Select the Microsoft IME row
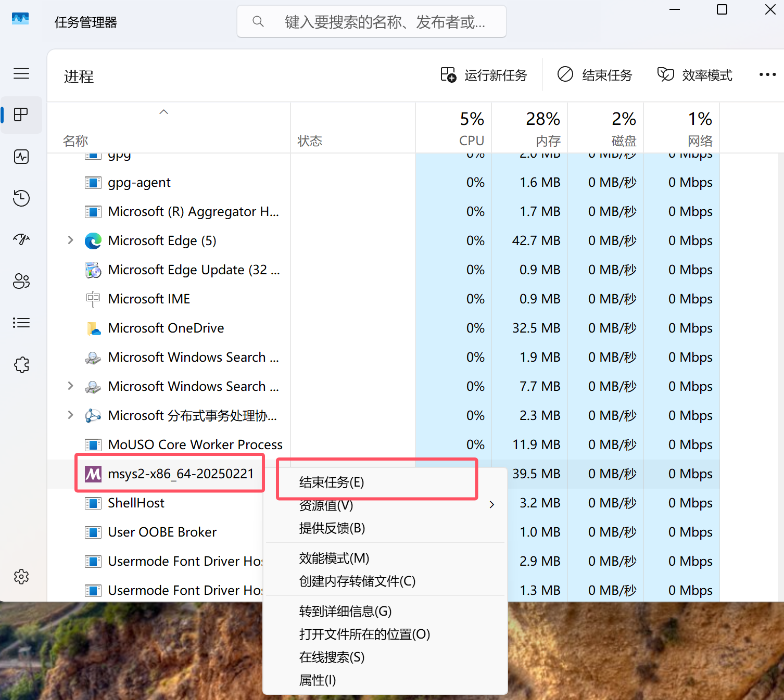784x700 pixels. [384, 299]
